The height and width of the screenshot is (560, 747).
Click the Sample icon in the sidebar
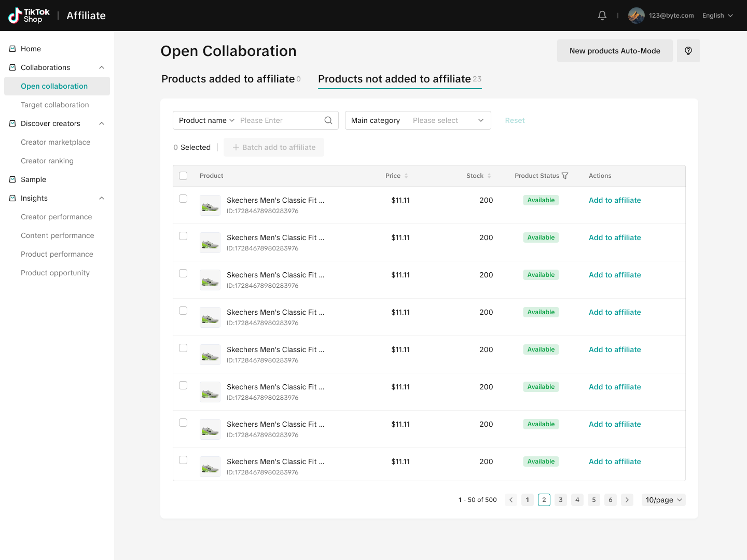[x=12, y=179]
